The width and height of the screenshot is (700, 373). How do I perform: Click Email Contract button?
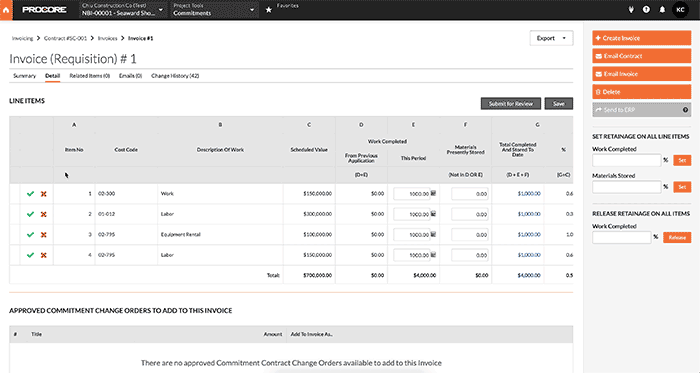pyautogui.click(x=642, y=56)
